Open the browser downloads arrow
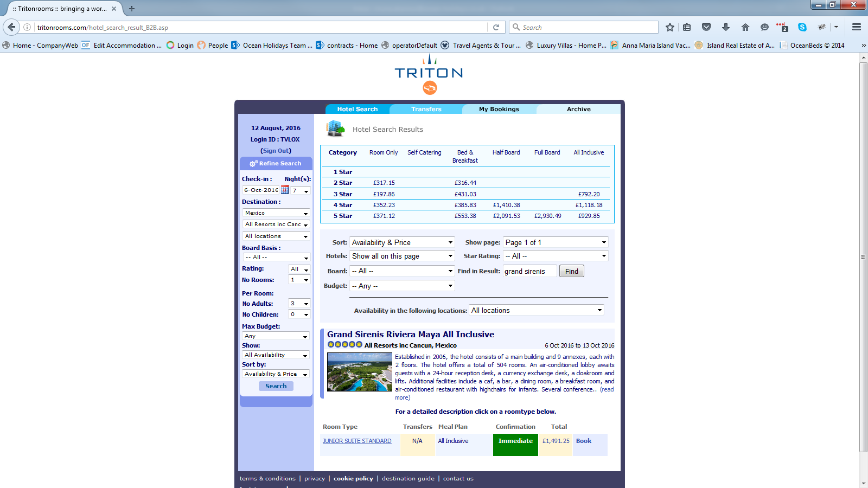This screenshot has width=868, height=488. coord(726,27)
